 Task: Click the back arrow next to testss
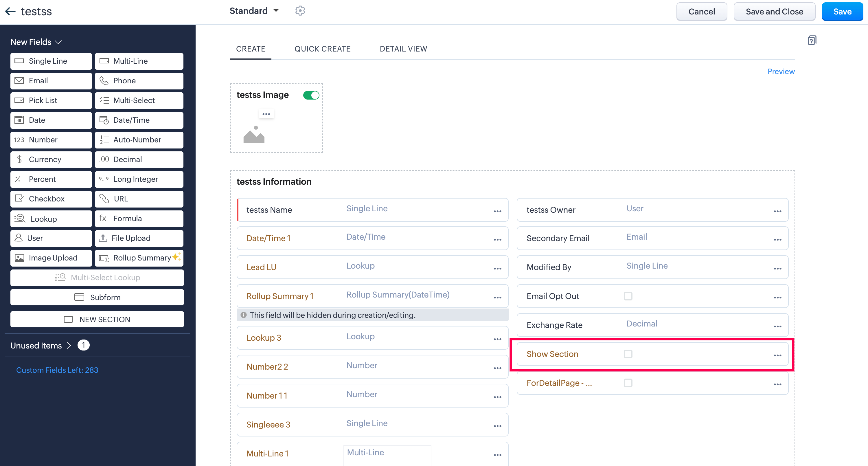(x=10, y=12)
